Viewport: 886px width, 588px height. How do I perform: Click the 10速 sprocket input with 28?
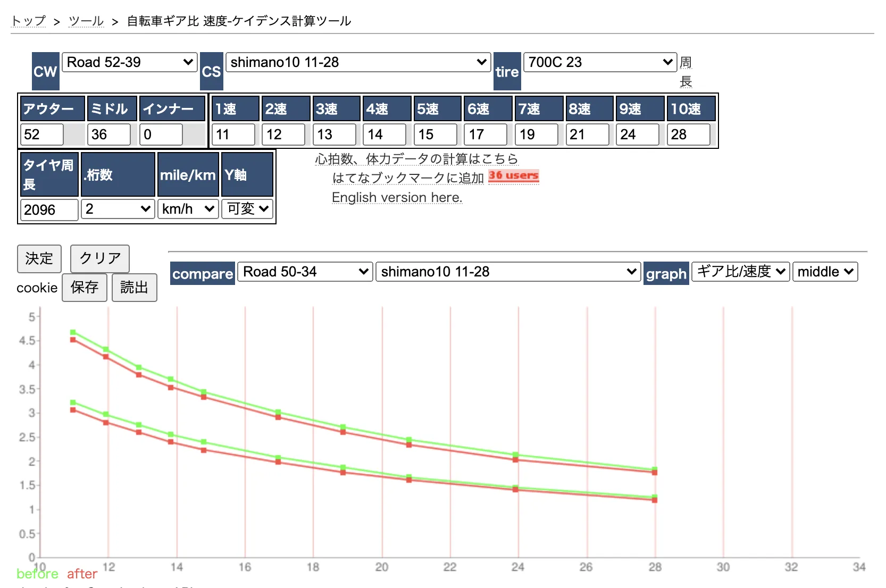[x=688, y=135]
